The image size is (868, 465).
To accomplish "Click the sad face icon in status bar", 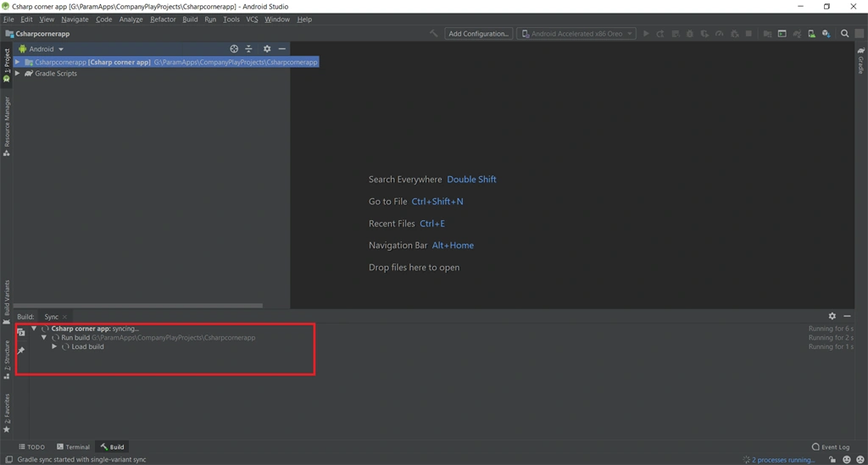I will [x=860, y=459].
